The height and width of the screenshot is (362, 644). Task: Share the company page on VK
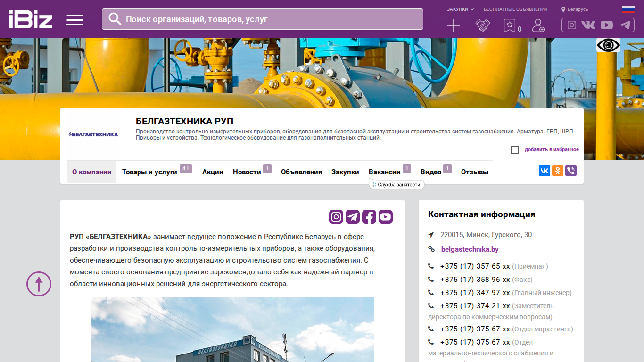coord(545,171)
